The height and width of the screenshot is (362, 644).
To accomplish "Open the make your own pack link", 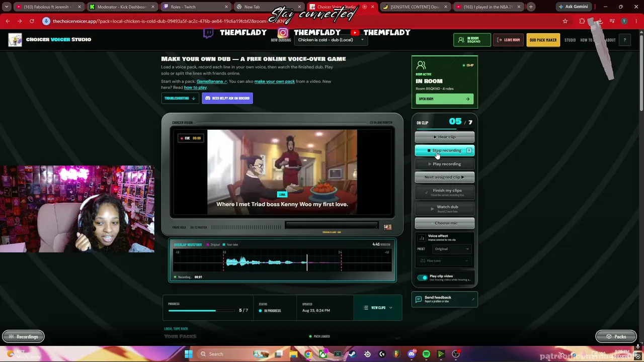I will point(274,81).
